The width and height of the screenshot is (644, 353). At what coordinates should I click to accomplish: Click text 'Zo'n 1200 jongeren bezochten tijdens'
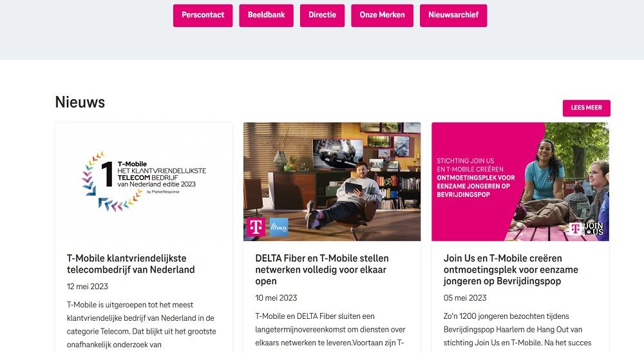coord(506,316)
